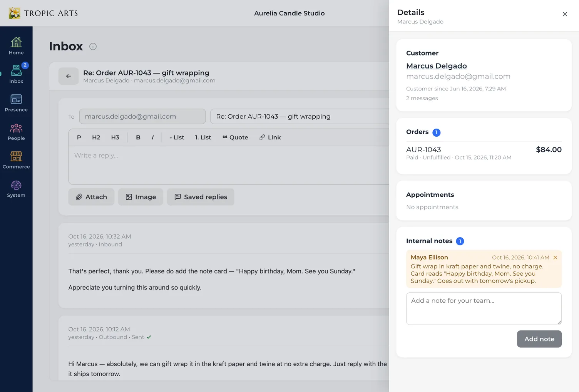The image size is (579, 392).
Task: Apply H3 heading format
Action: 115,137
